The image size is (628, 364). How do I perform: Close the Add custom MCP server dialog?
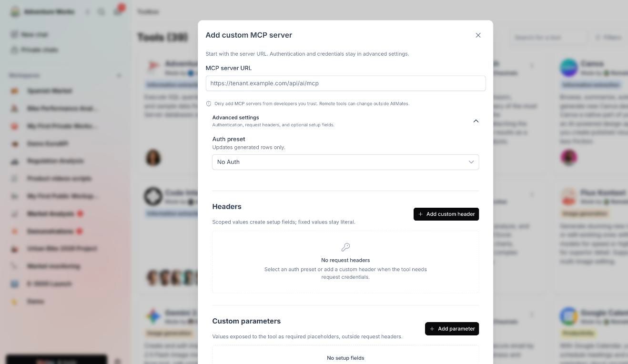pos(478,35)
